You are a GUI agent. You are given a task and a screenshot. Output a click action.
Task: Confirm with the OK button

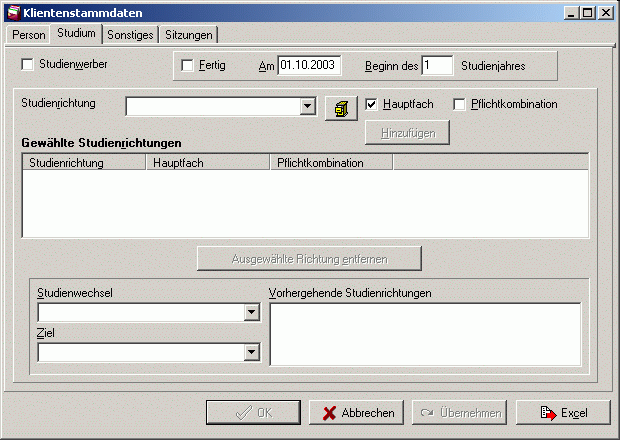pos(253,413)
